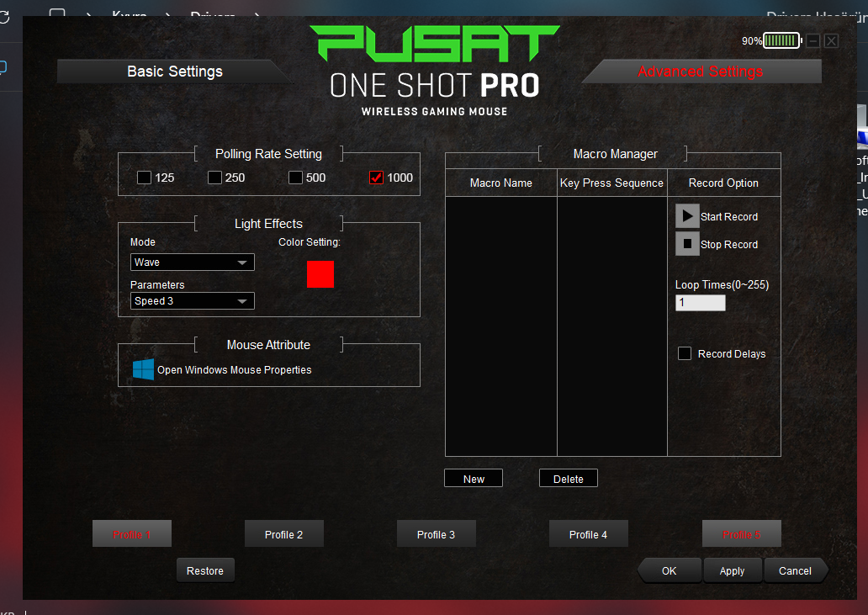
Task: Open the Parameters dropdown showing Speed 3
Action: [192, 300]
